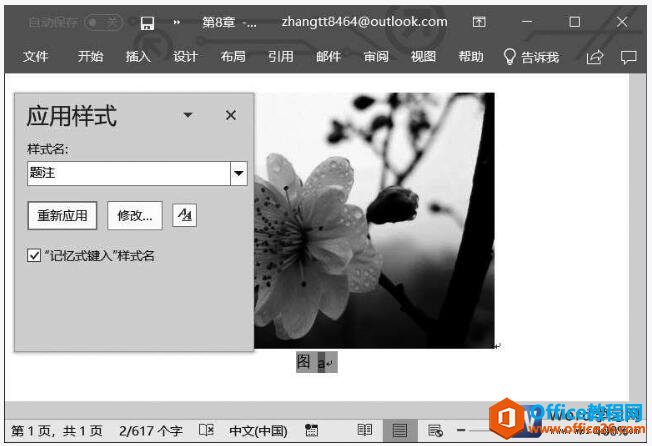Select the 邮件 tab
This screenshot has width=652, height=446.
[x=328, y=56]
